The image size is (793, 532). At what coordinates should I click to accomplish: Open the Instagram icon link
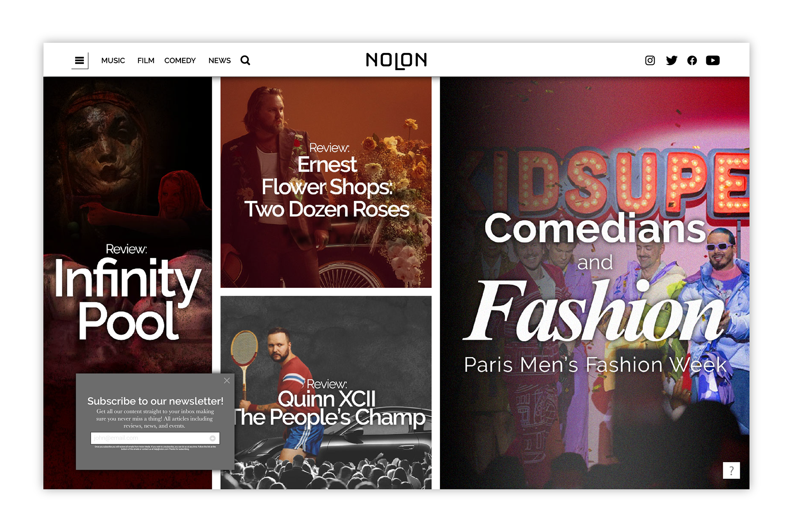pyautogui.click(x=650, y=61)
